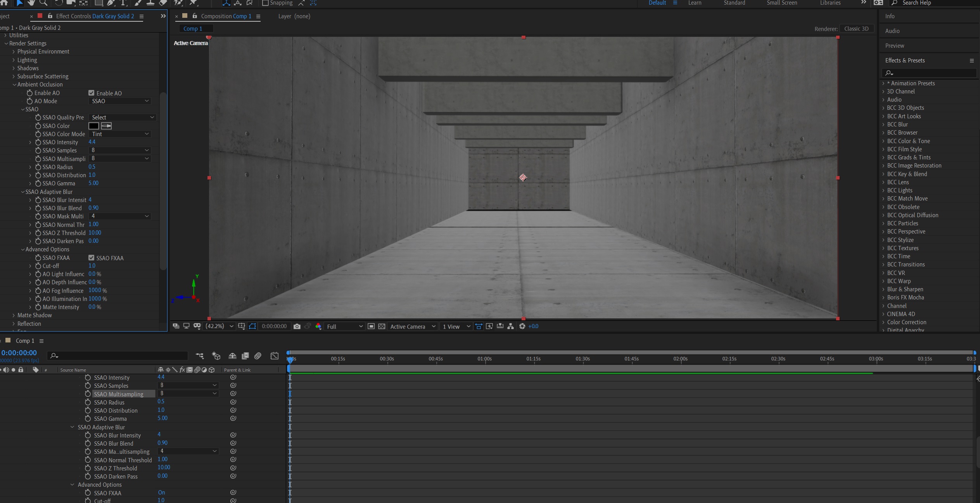Select the Hand tool in the toolbar
Viewport: 980px width, 503px height.
[x=31, y=3]
